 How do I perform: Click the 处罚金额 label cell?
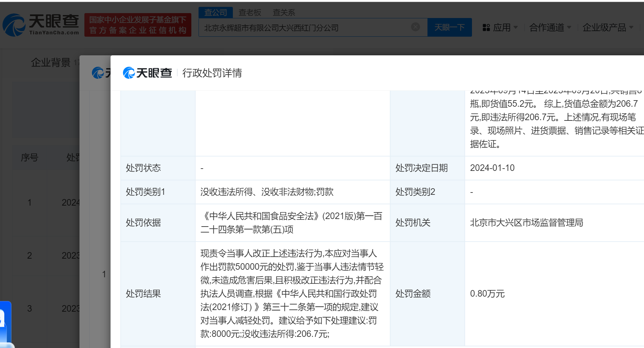427,294
